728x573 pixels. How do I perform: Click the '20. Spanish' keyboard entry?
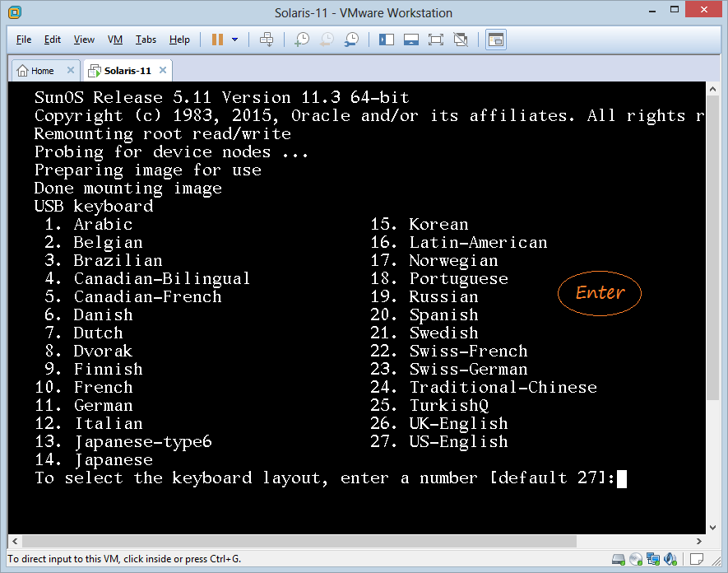(x=424, y=314)
